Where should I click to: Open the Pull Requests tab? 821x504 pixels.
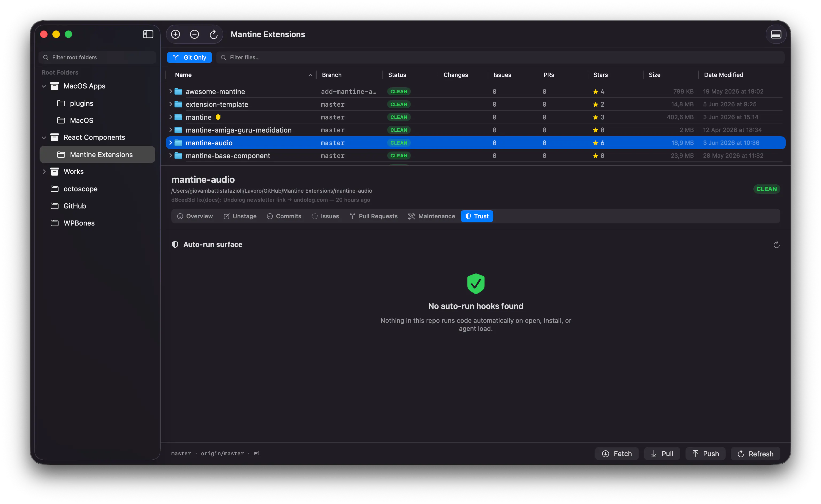(373, 216)
